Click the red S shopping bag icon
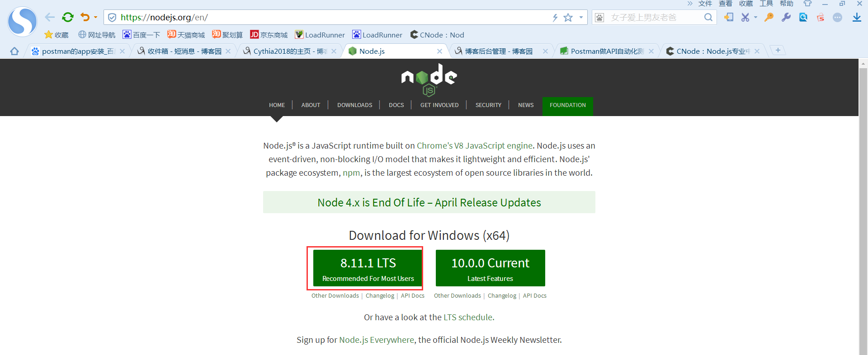The image size is (868, 355). click(x=821, y=17)
